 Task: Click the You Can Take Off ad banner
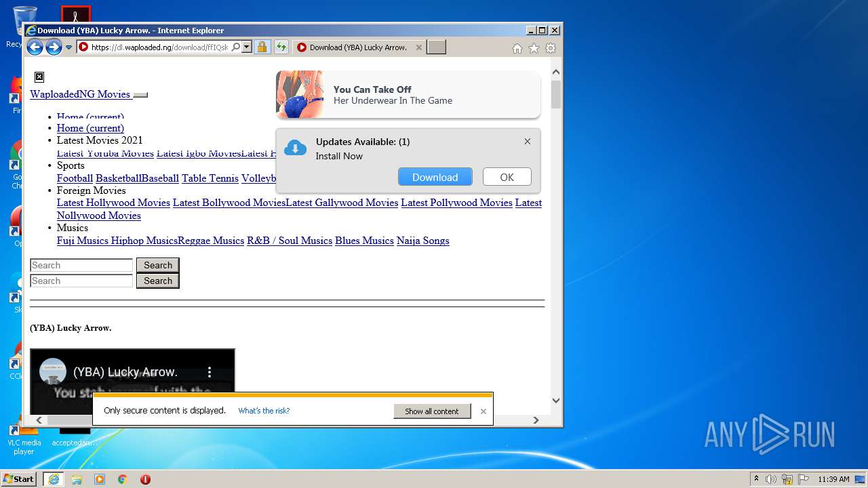click(x=408, y=94)
